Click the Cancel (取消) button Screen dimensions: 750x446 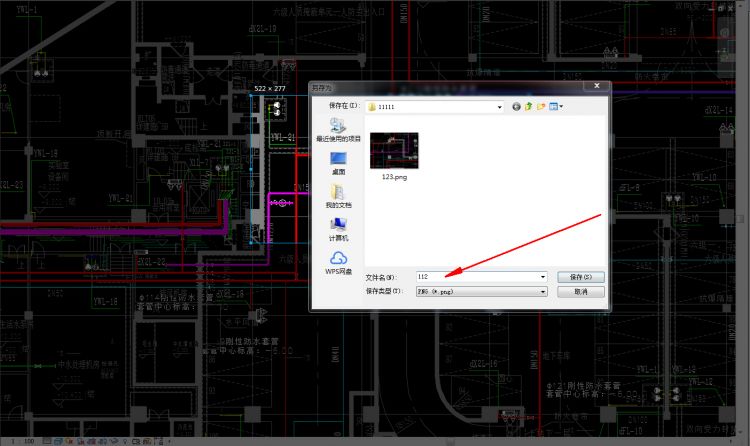click(580, 292)
